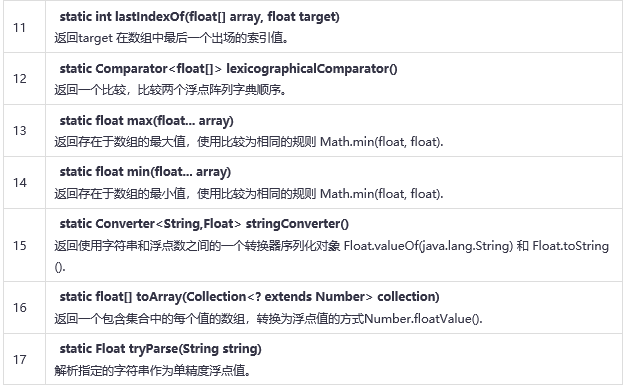The width and height of the screenshot is (628, 389).
Task: Click the description text for lastIndexOf
Action: click(x=171, y=38)
